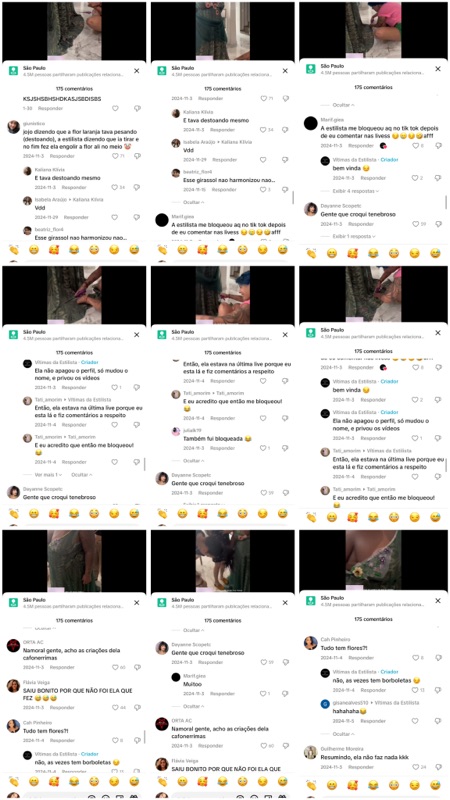450x800 pixels.
Task: Like Marif.giea's "Muitoo" reply
Action: pyautogui.click(x=264, y=693)
